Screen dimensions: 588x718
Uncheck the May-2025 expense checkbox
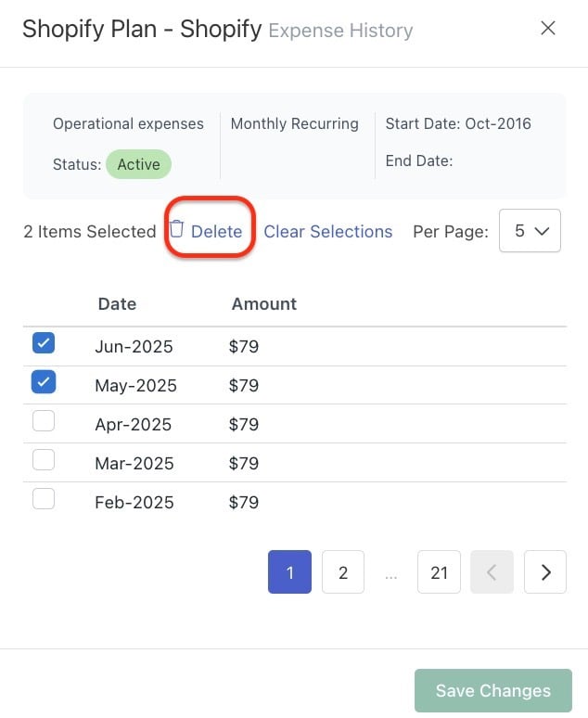(x=44, y=382)
